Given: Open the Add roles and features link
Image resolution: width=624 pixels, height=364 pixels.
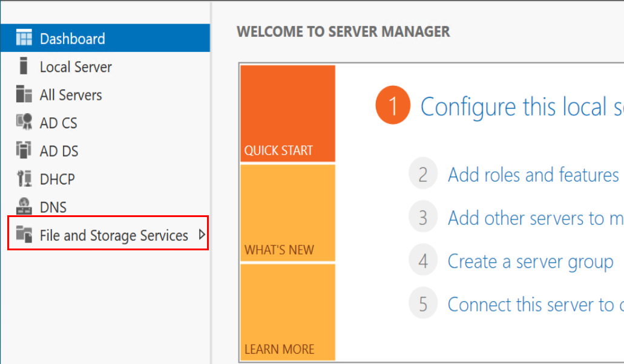Looking at the screenshot, I should (x=533, y=175).
